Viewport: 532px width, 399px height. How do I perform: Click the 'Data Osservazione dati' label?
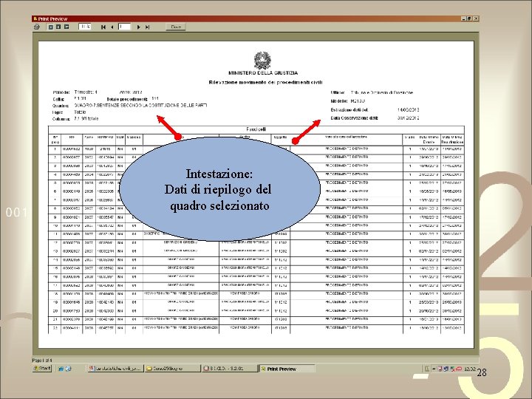pos(354,118)
